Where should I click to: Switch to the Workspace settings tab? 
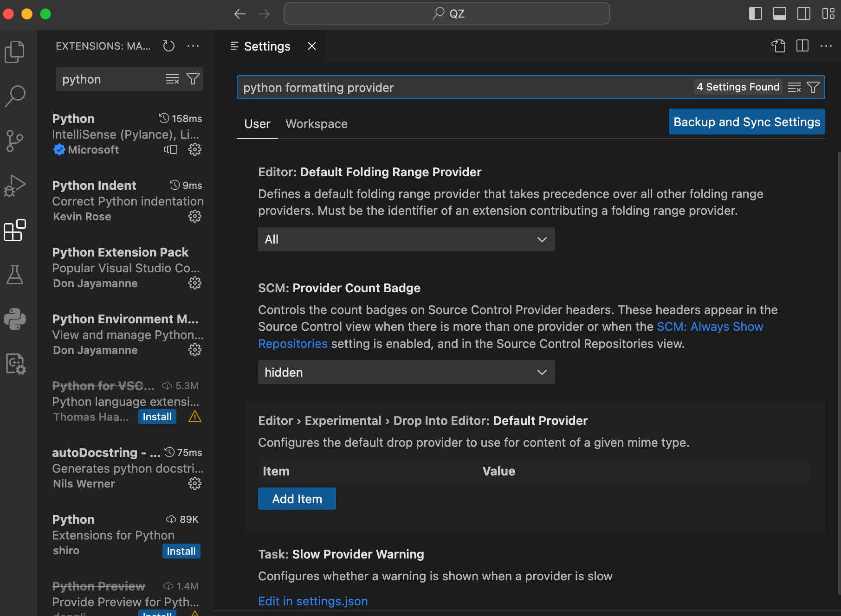tap(317, 124)
